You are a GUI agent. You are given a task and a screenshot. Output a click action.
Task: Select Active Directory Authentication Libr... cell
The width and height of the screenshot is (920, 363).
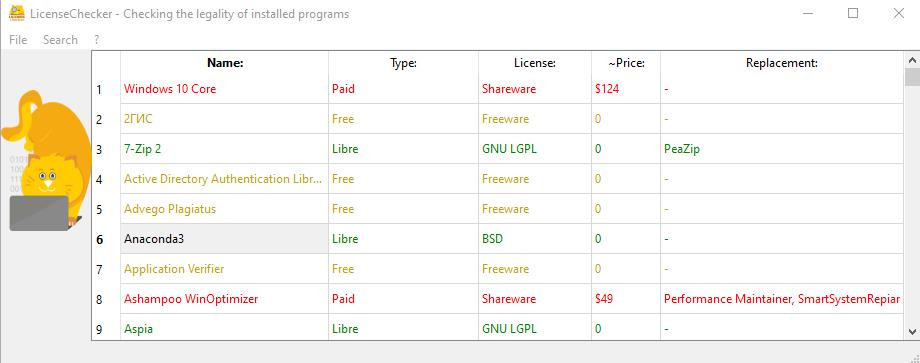click(225, 179)
